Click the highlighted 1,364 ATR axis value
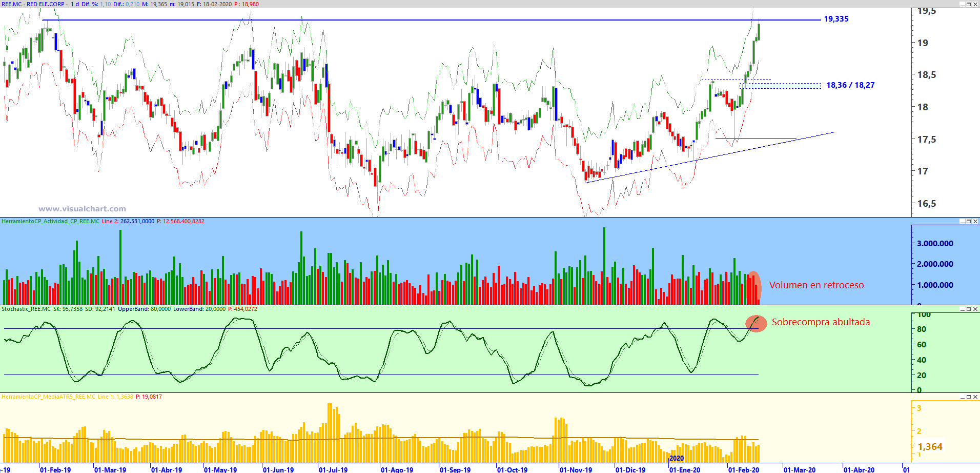This screenshot has height=473, width=980. tap(930, 447)
